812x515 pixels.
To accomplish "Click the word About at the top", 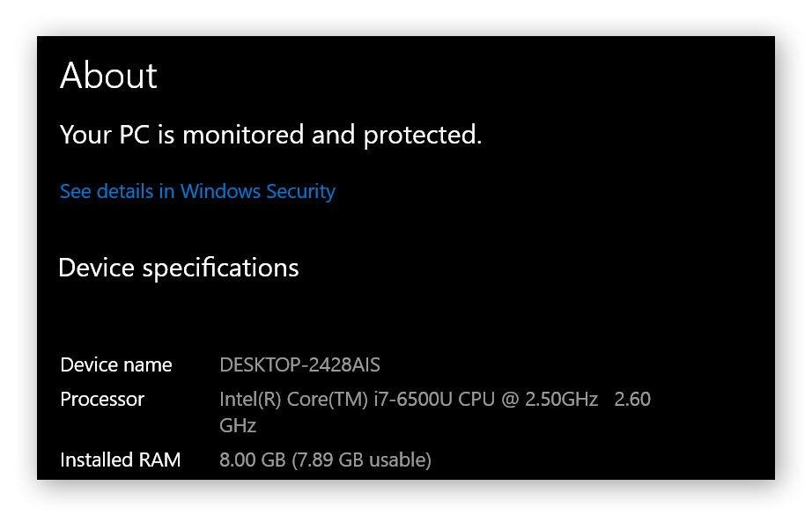I will (x=107, y=77).
